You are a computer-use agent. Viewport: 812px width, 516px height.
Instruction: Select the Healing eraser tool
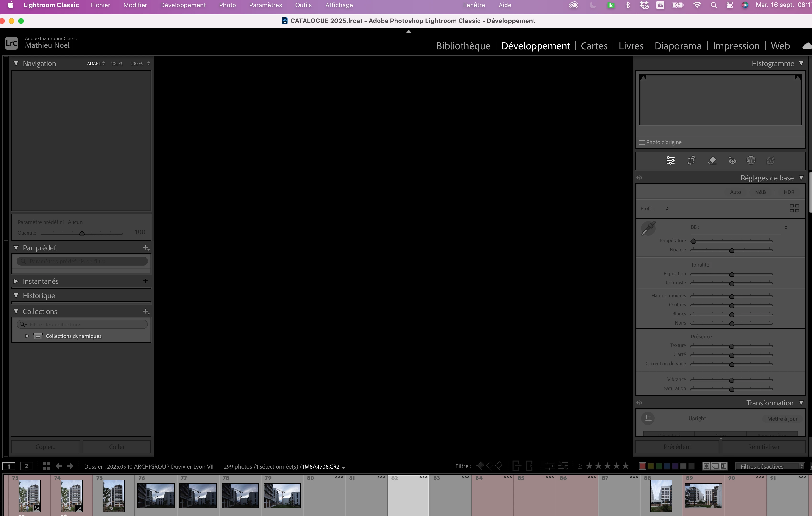(x=712, y=161)
